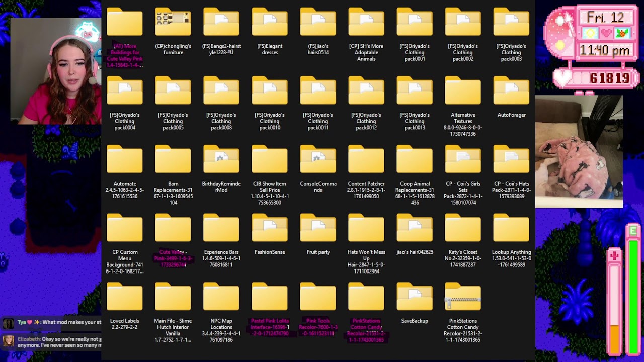Click the 11:40 pm game clock
Viewport: 644px width, 362px height.
pos(605,51)
